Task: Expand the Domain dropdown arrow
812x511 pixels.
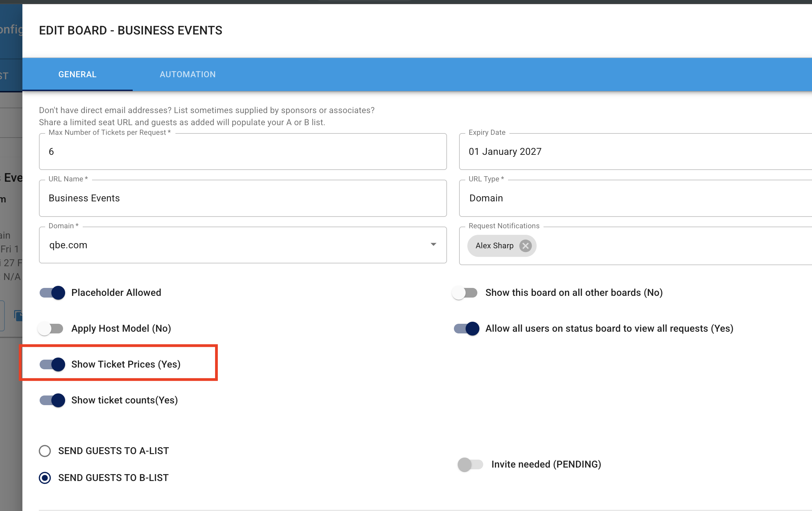Action: [433, 244]
